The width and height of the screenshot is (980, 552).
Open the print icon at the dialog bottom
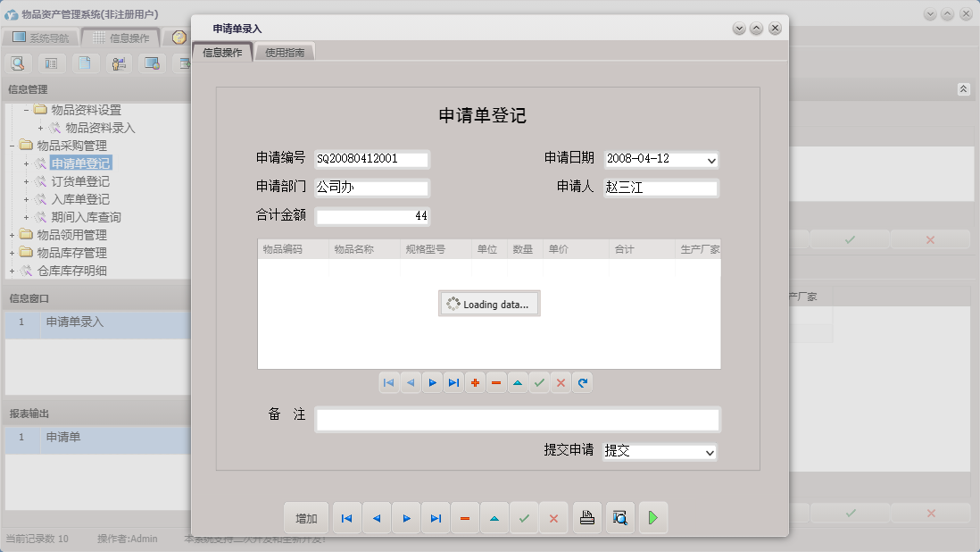(586, 517)
